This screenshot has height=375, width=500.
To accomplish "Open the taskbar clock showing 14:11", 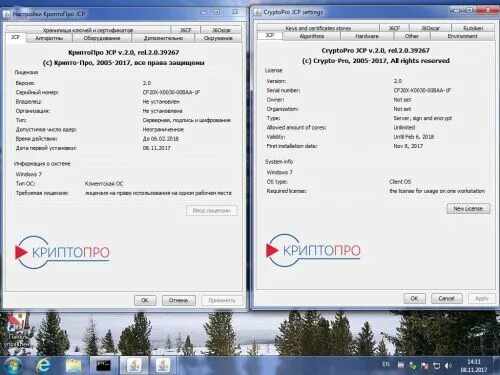I will pos(474,366).
